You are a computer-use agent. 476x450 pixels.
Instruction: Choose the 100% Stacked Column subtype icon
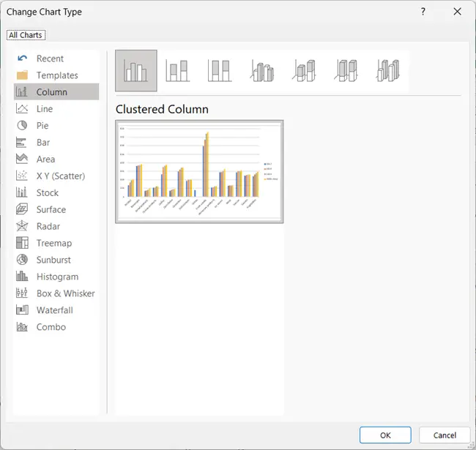[220, 71]
